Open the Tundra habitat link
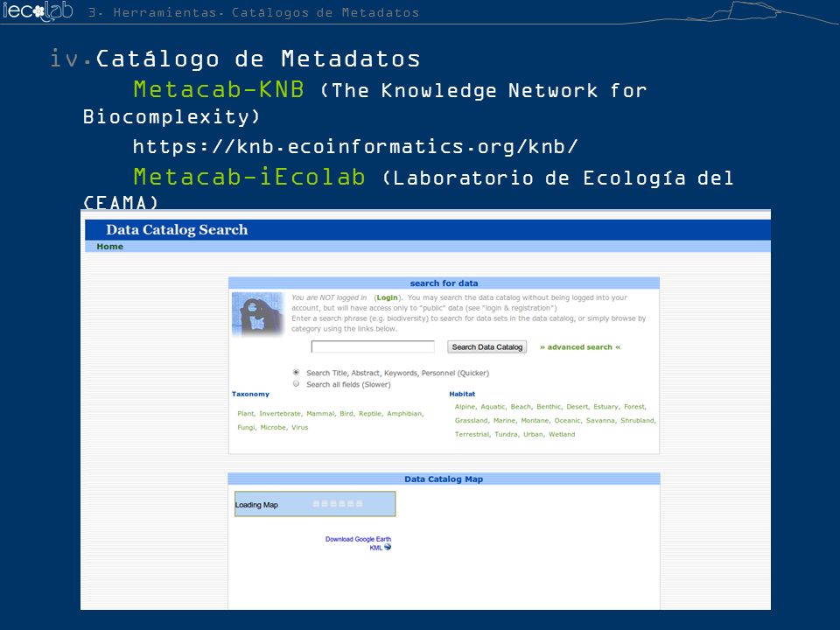 click(506, 435)
